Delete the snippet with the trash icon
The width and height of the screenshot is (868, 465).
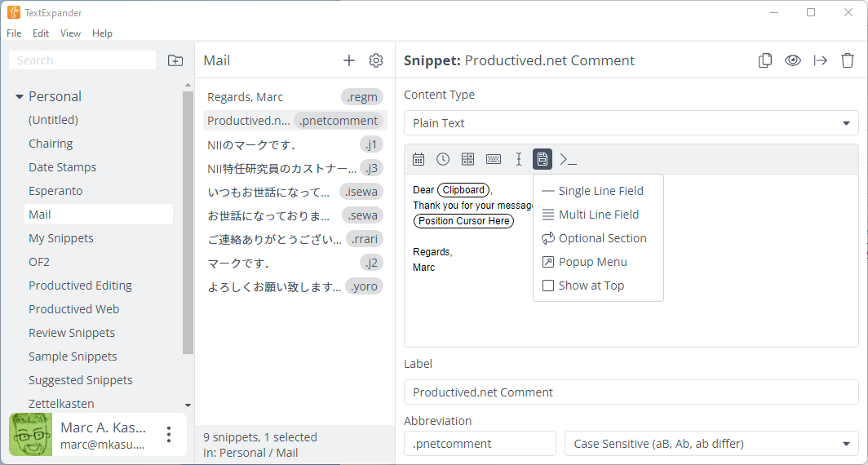848,60
